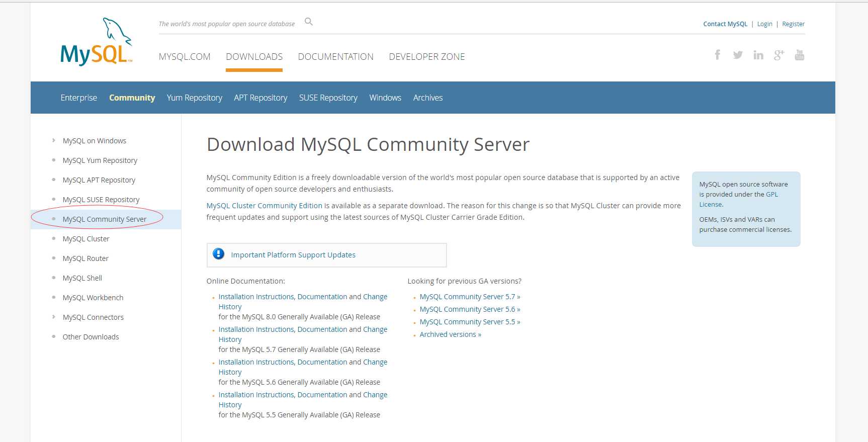Viewport: 868px width, 442px height.
Task: Open the DOCUMENTATION navigation item
Action: pos(335,57)
